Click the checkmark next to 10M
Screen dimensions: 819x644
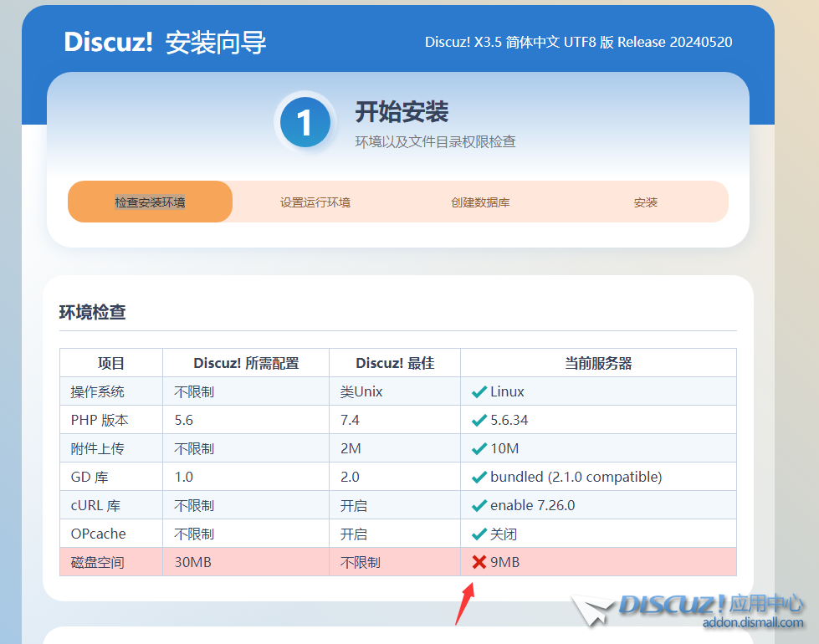click(479, 448)
